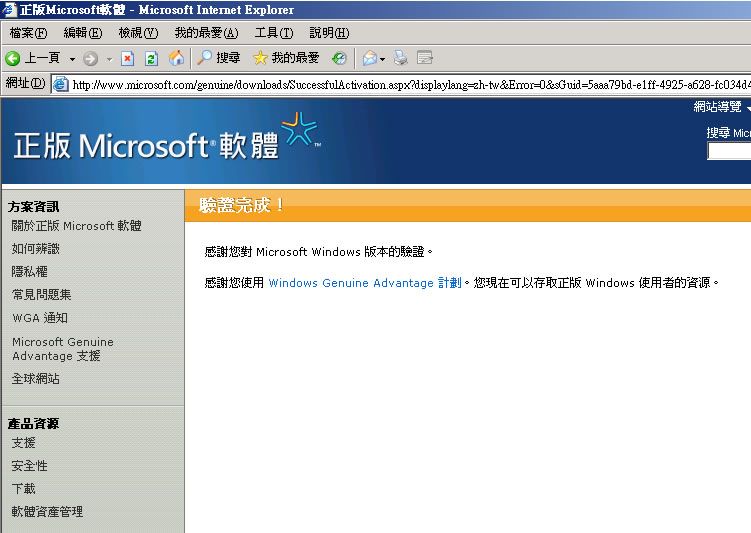Open the 說明(H) menu
751x533 pixels.
pyautogui.click(x=330, y=33)
